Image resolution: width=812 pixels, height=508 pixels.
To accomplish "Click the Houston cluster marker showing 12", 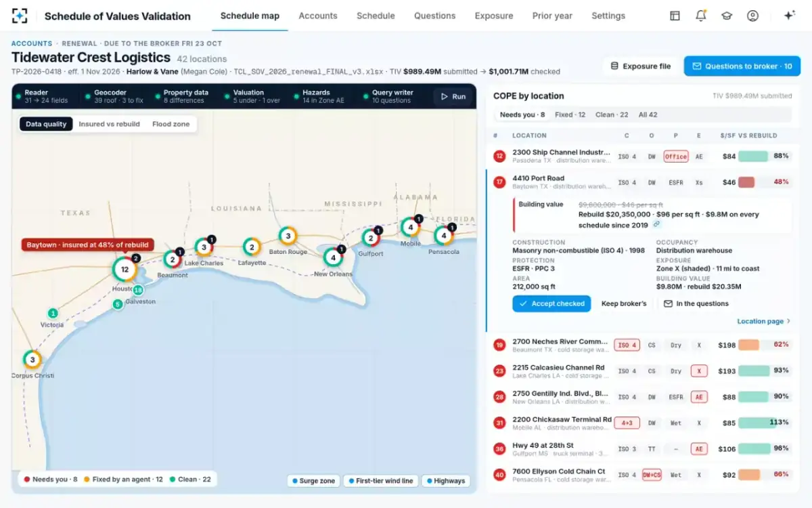I will point(125,269).
